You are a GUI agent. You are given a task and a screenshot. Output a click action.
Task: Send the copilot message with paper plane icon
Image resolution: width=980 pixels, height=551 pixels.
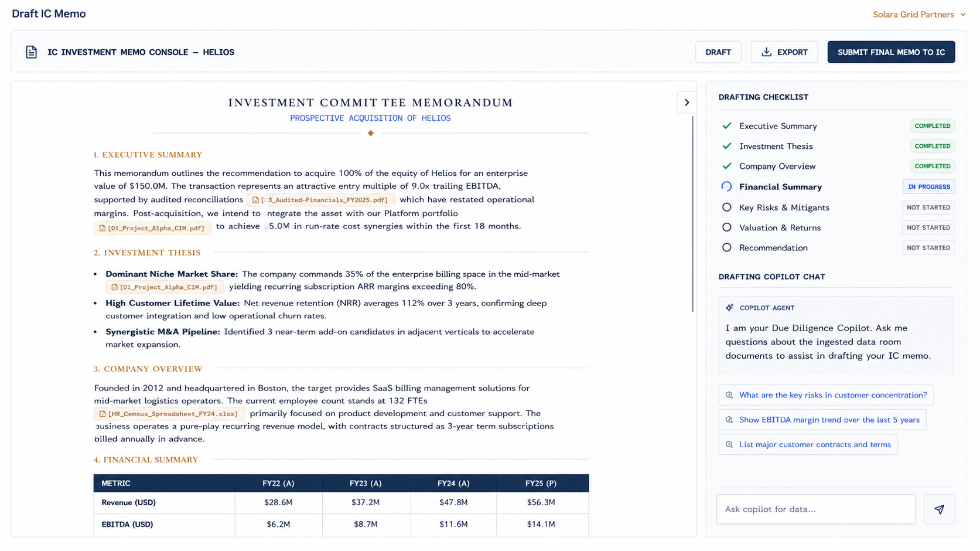939,509
